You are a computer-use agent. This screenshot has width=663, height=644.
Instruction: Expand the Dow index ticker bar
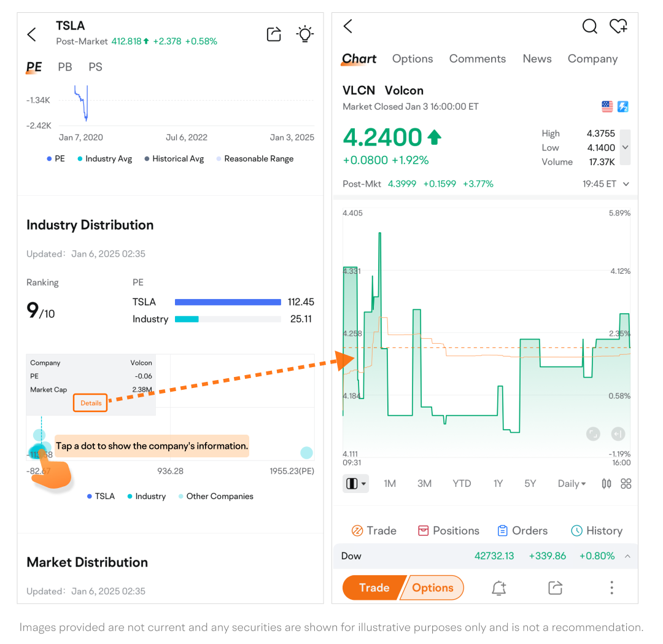[x=627, y=556]
